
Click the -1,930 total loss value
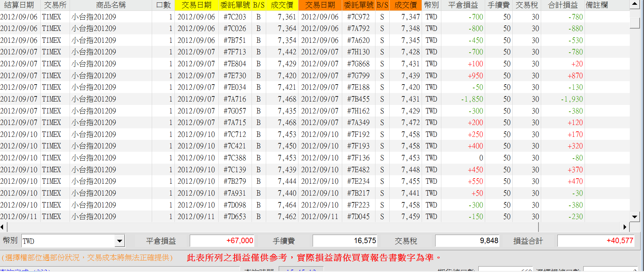click(x=572, y=99)
